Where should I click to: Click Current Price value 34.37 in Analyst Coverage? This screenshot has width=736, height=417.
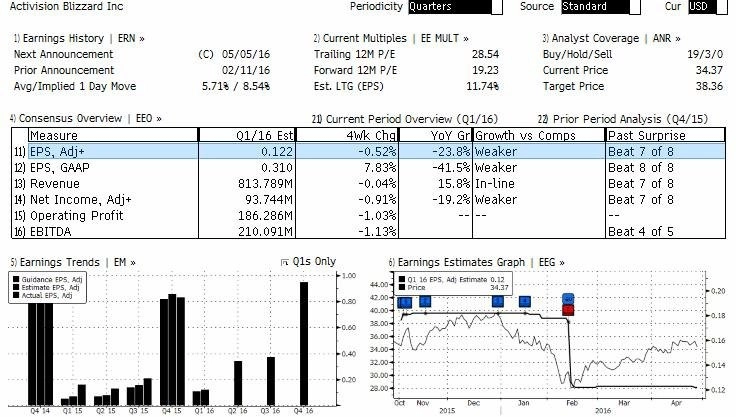[x=709, y=70]
